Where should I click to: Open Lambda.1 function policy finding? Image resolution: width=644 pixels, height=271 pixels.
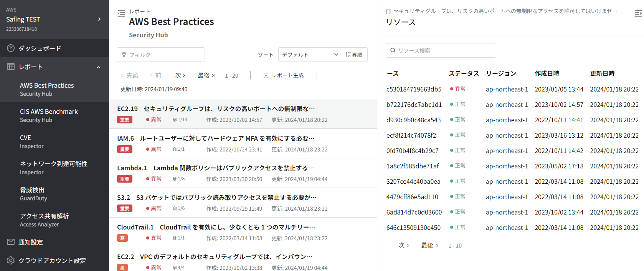[243, 173]
